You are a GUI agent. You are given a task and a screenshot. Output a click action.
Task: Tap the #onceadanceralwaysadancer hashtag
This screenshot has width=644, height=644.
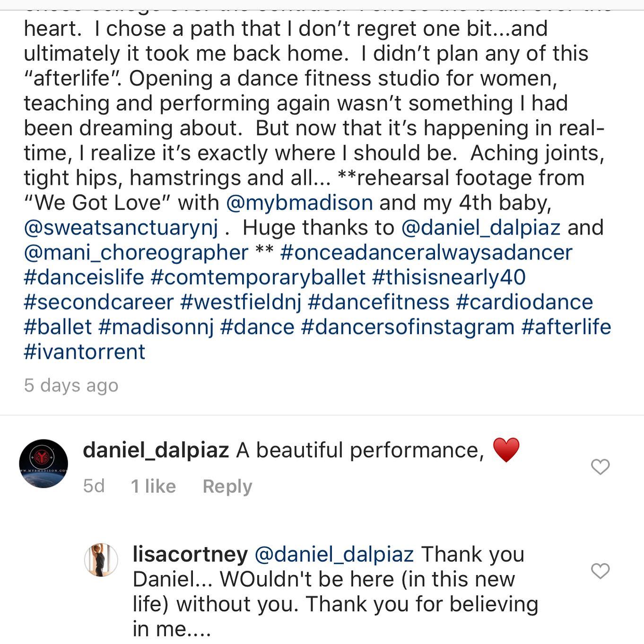(x=426, y=252)
